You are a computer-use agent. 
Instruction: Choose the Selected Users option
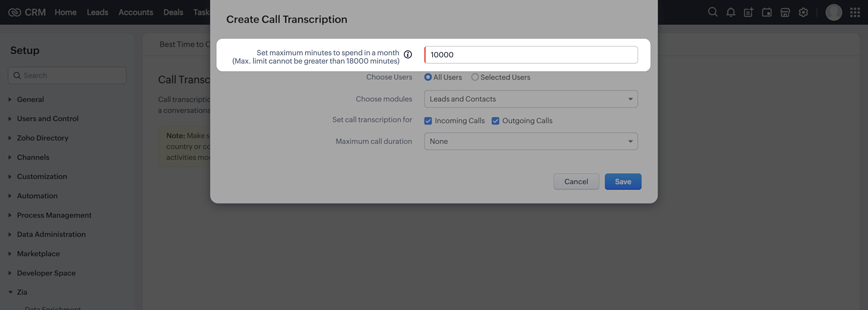(x=475, y=77)
